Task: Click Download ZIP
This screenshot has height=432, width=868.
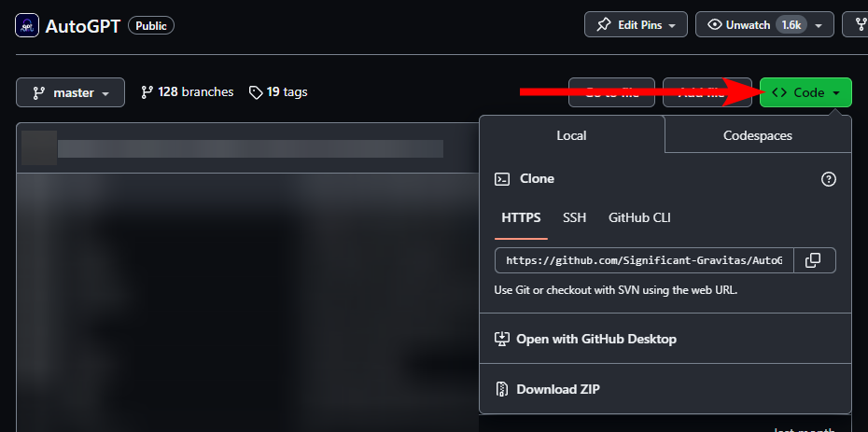Action: [x=557, y=389]
